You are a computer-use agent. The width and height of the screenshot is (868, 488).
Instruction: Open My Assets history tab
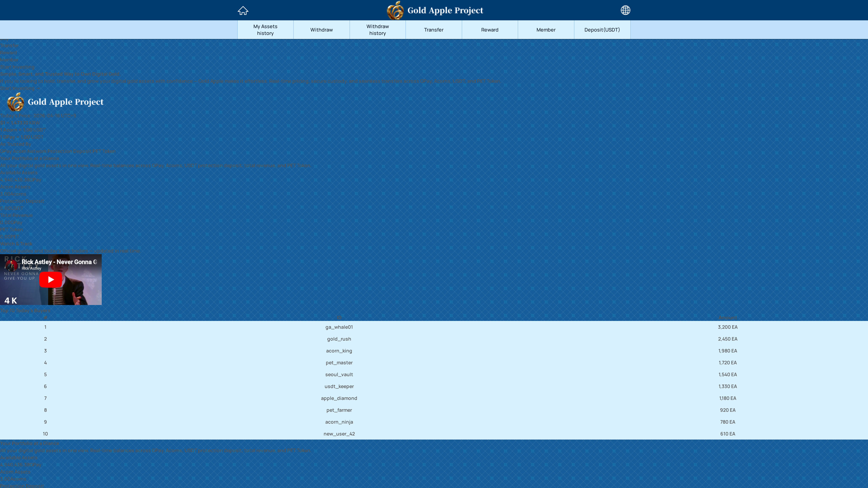265,30
